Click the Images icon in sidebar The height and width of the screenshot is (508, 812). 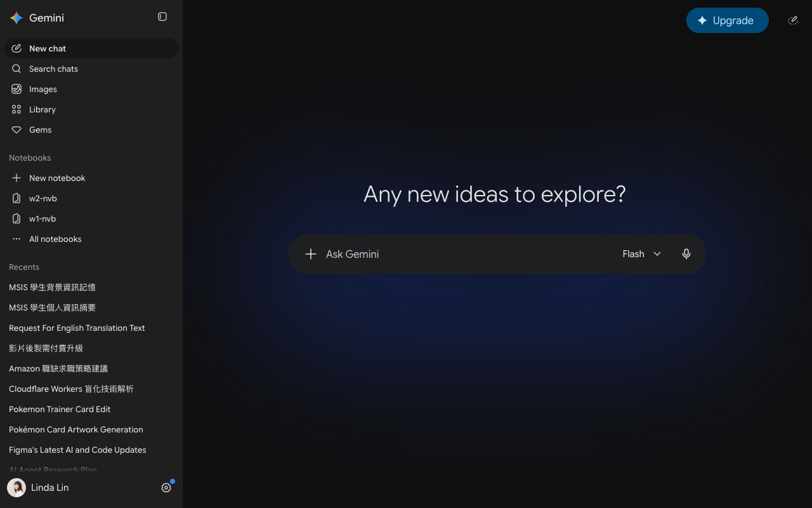tap(16, 89)
